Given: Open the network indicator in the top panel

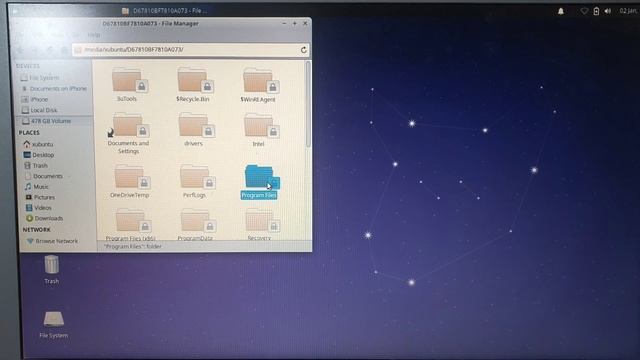Looking at the screenshot, I should coord(584,11).
